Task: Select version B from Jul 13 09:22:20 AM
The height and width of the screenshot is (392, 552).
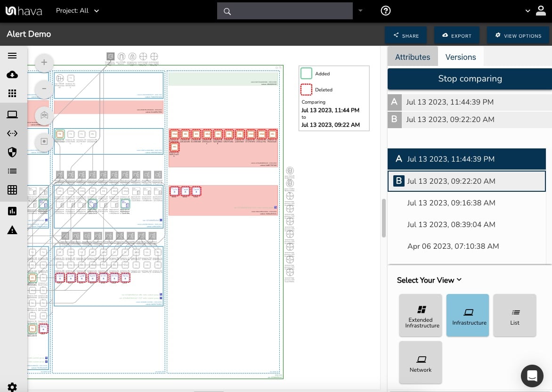Action: (466, 181)
